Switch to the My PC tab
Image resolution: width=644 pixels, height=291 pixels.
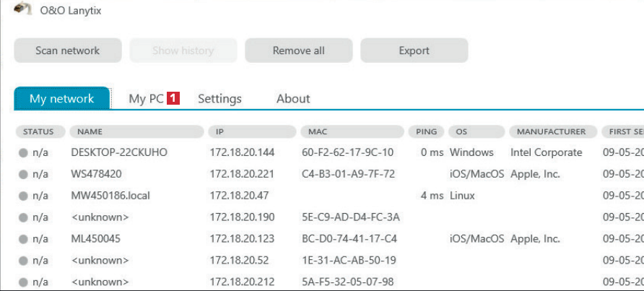tap(146, 99)
